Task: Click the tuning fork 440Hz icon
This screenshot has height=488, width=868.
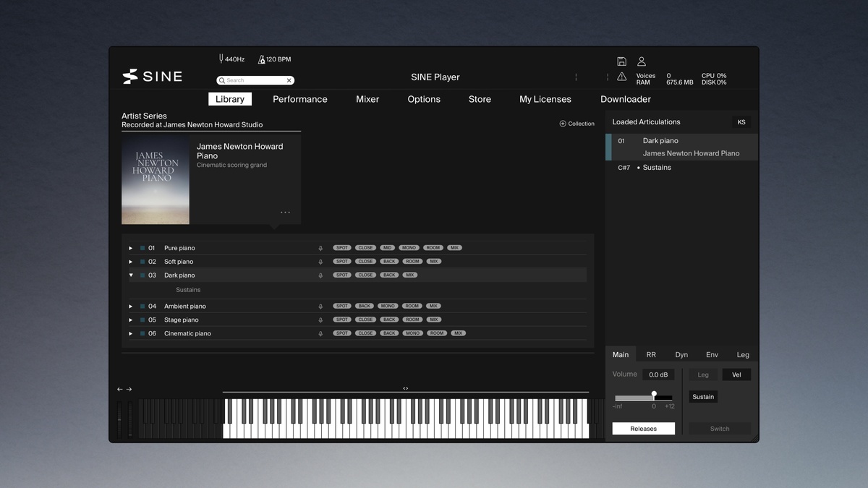Action: point(221,59)
